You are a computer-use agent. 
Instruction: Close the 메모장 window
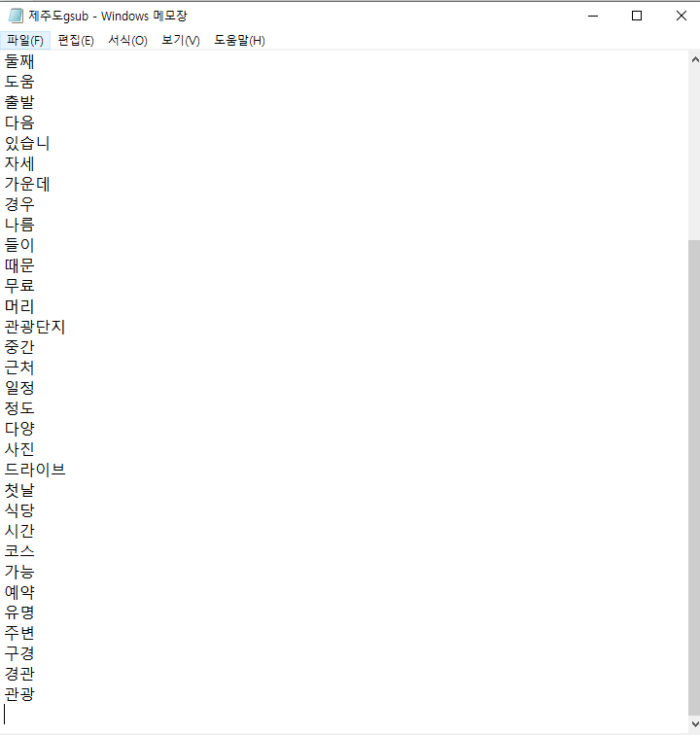tap(681, 16)
